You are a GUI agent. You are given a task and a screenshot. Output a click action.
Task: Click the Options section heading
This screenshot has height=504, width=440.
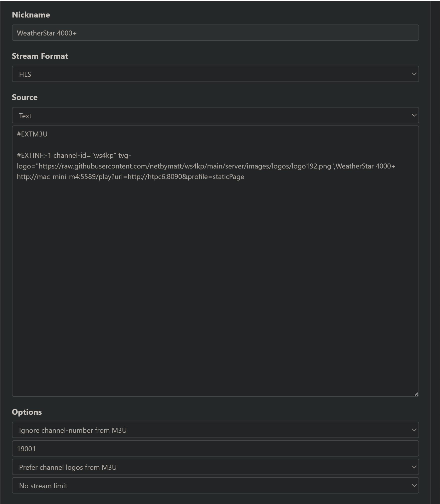27,412
